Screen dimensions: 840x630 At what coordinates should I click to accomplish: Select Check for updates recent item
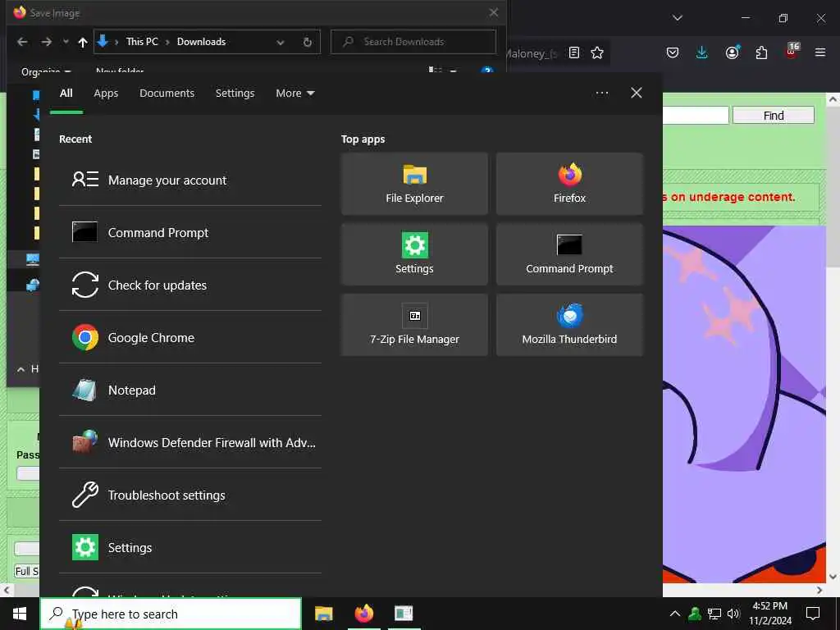(x=190, y=285)
